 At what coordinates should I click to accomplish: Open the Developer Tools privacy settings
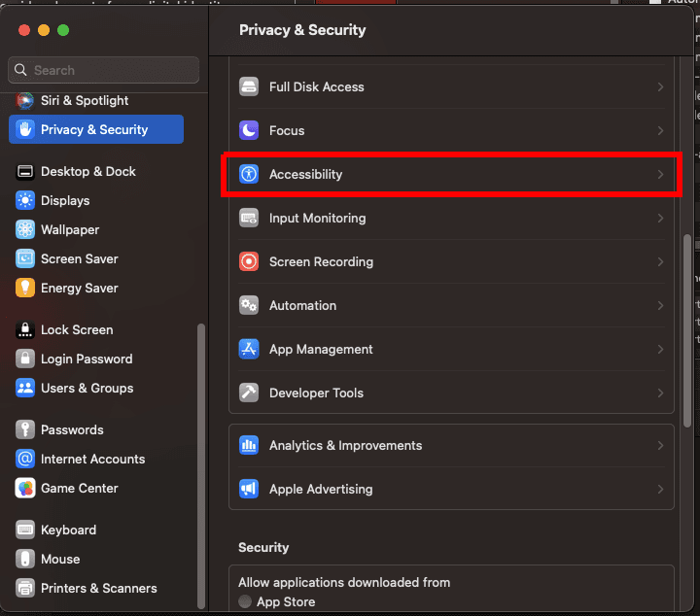point(451,393)
